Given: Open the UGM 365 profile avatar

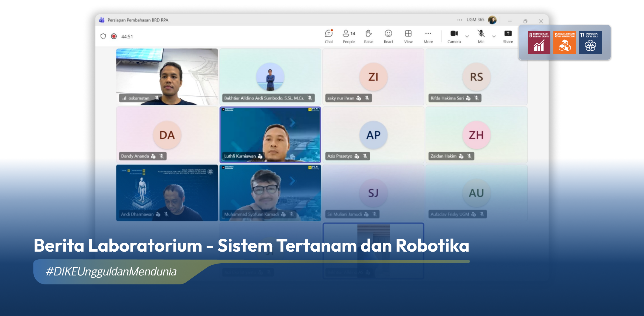Looking at the screenshot, I should [492, 20].
